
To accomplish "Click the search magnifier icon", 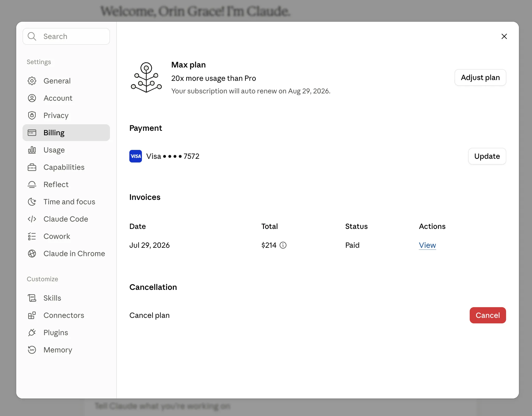I will (32, 36).
